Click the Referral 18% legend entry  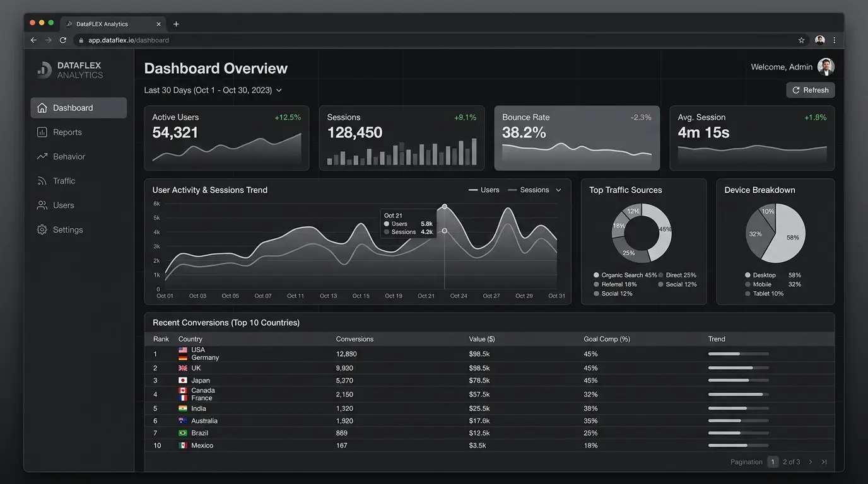point(615,284)
